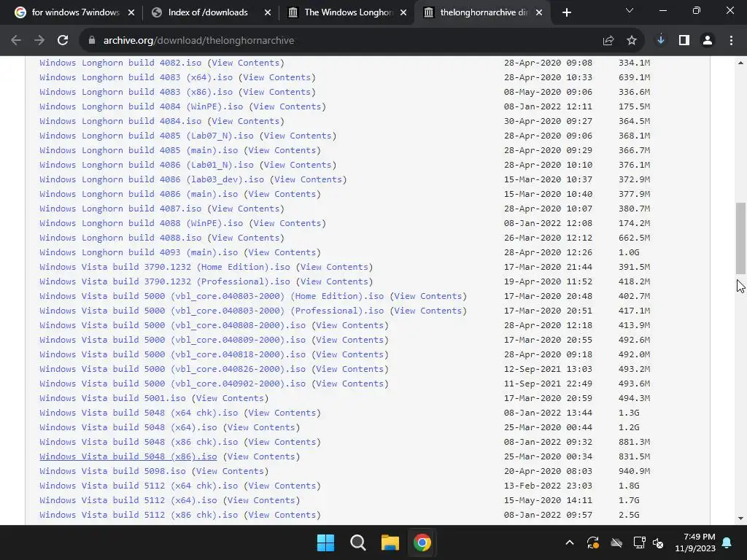Download Windows Longhorn build 4087.iso
The width and height of the screenshot is (747, 560).
point(120,209)
